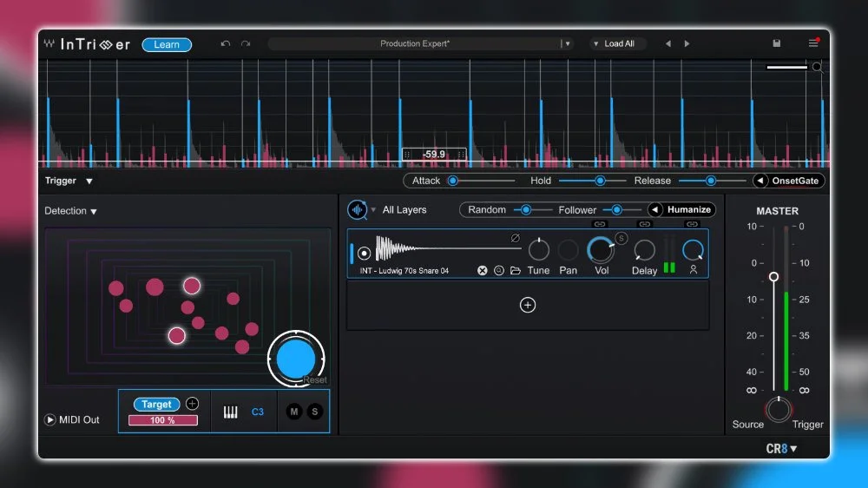Viewport: 868px width, 488px height.
Task: Click the C3 MIDI note value
Action: [258, 412]
